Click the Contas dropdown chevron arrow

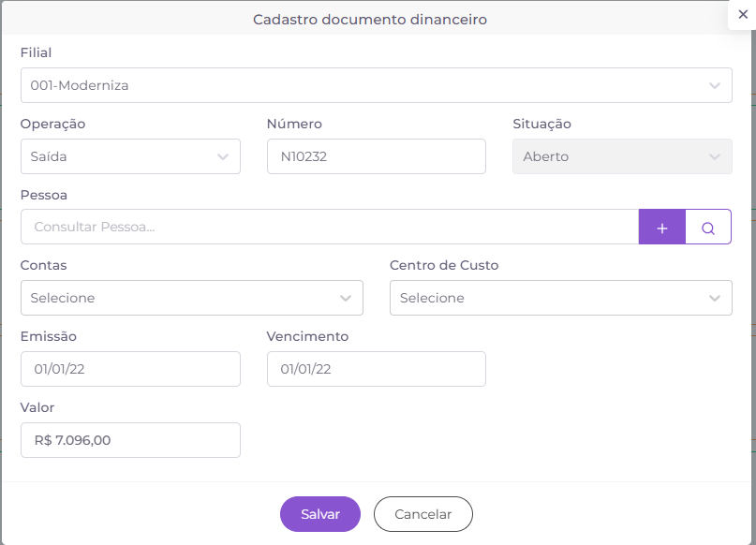pos(346,299)
